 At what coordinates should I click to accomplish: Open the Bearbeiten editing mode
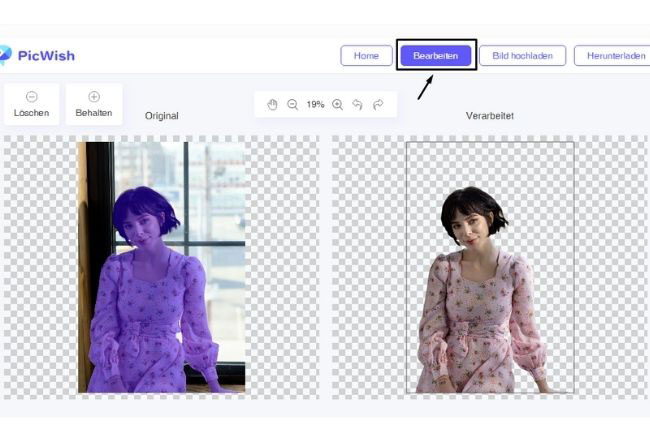click(436, 56)
